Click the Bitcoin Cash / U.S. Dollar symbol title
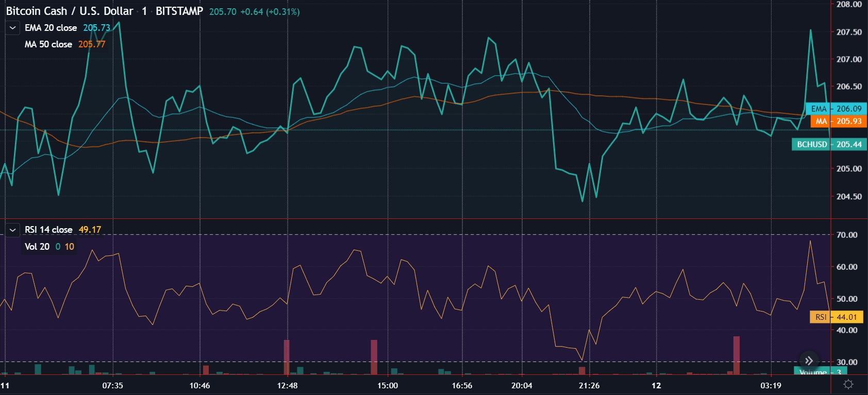The image size is (868, 395). [x=70, y=11]
